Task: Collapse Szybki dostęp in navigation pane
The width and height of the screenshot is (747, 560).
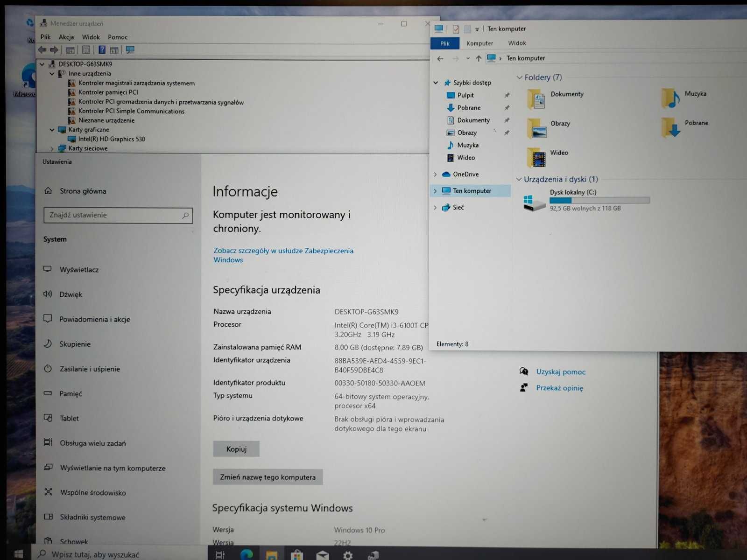Action: [436, 83]
